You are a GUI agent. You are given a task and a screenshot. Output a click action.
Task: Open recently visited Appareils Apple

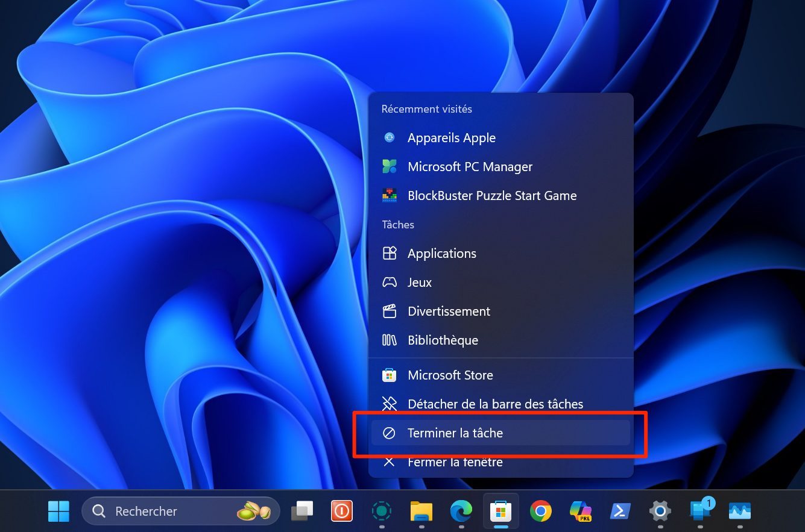coord(500,137)
